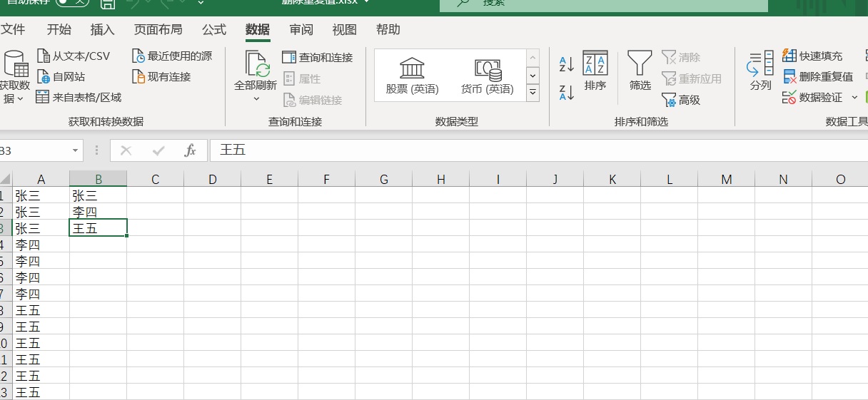Click cell A1 containing 张三

pyautogui.click(x=41, y=195)
